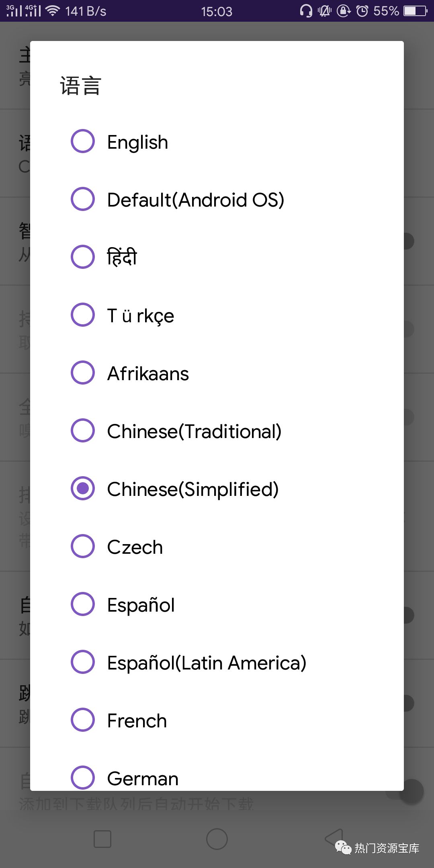
Task: Tap the selected Chinese(Simplified) option
Action: 192,489
